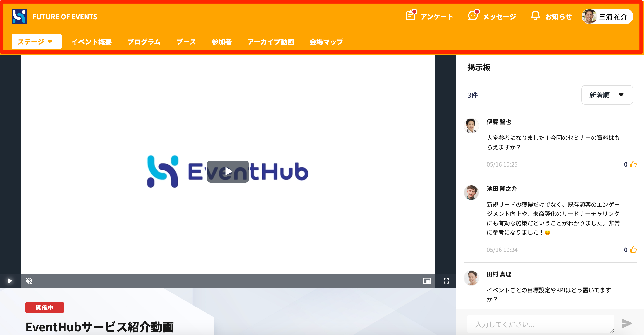Click the 開催中 status badge
The width and height of the screenshot is (644, 335).
pyautogui.click(x=44, y=307)
